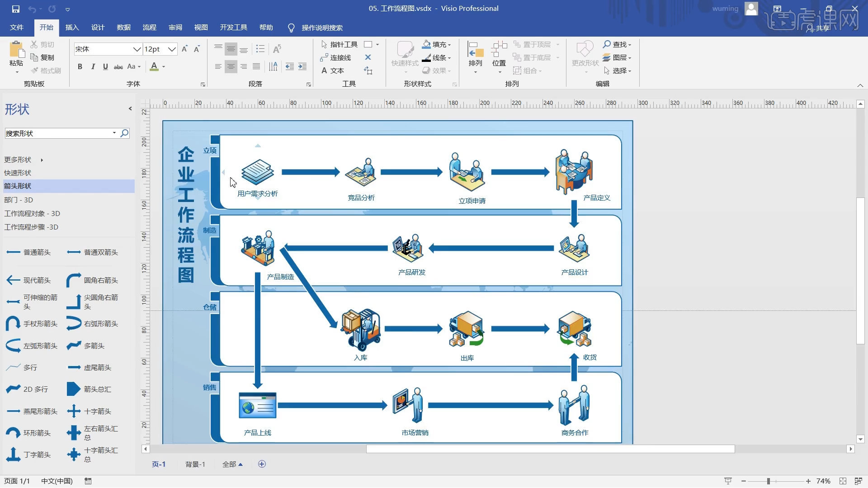The image size is (868, 488).
Task: Switch to the 插入 ribbon tab
Action: 72,28
